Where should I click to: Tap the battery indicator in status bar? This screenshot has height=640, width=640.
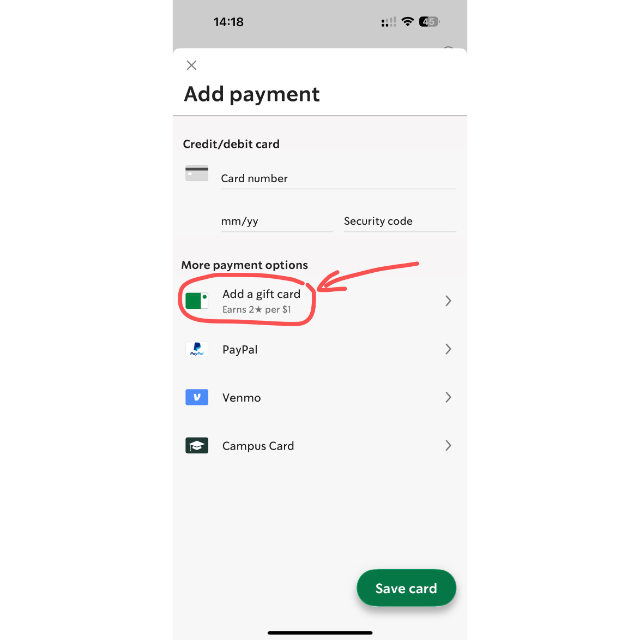[429, 22]
